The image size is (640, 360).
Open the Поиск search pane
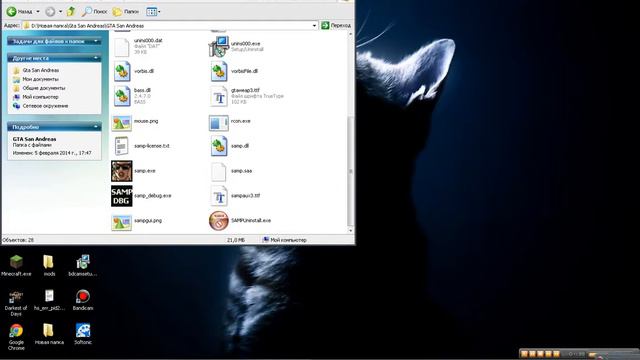(94, 11)
